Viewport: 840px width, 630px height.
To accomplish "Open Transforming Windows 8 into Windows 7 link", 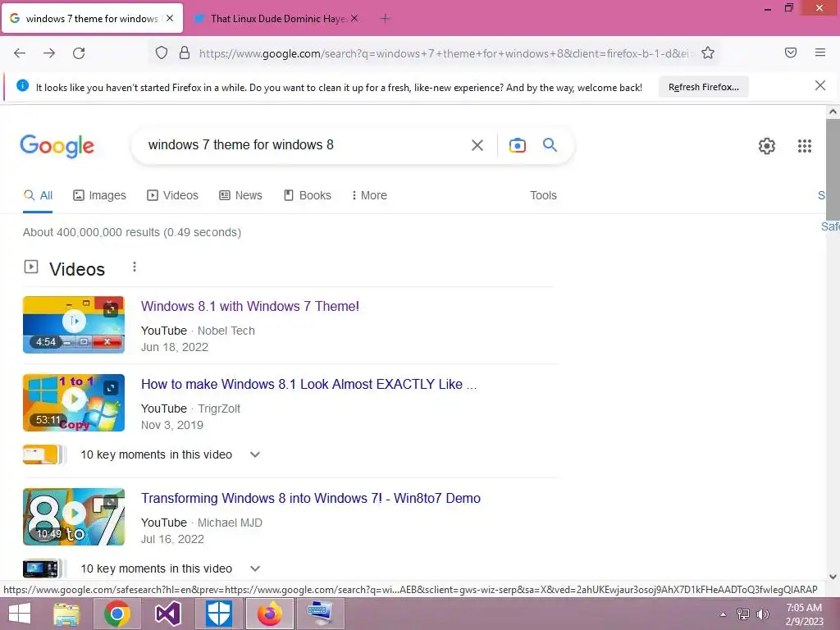I will (311, 498).
